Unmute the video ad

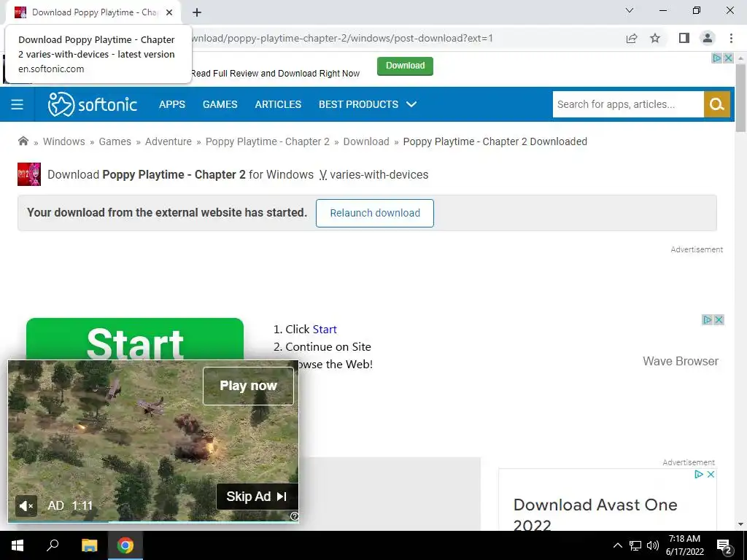tap(26, 506)
